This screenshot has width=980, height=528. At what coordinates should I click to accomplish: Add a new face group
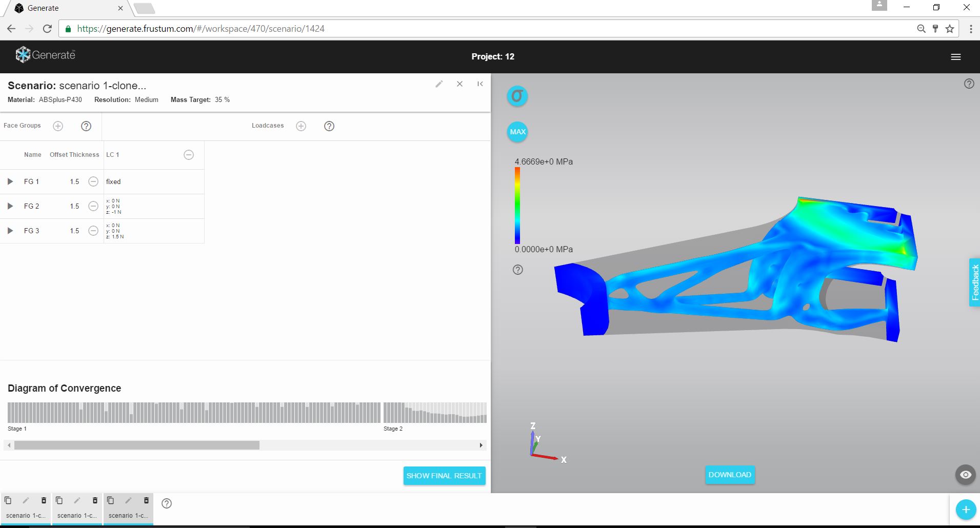58,126
